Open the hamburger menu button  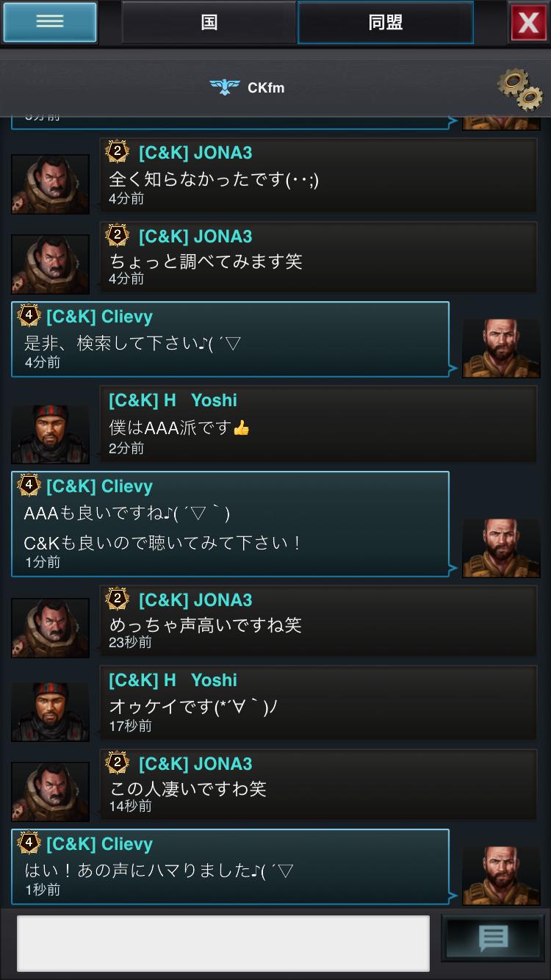[50, 22]
